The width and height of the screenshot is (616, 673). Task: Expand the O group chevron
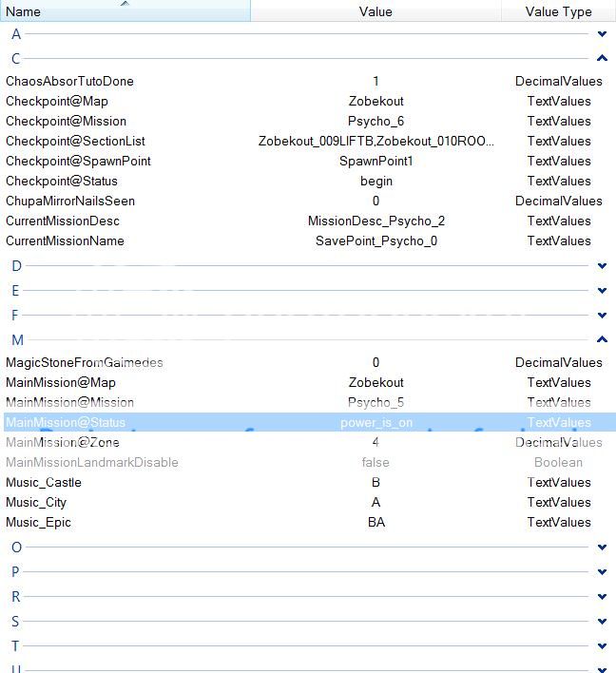coord(602,548)
